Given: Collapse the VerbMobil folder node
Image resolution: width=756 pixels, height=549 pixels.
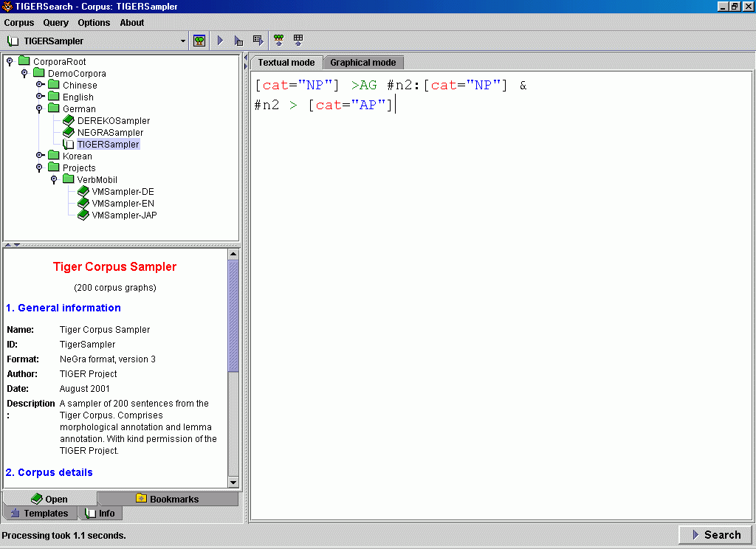Looking at the screenshot, I should [54, 179].
